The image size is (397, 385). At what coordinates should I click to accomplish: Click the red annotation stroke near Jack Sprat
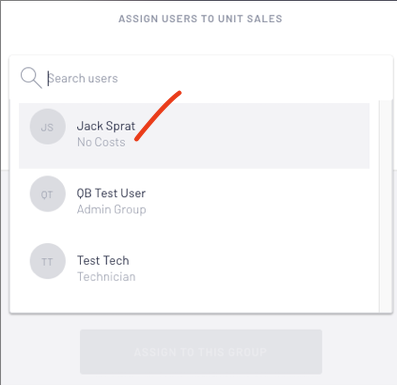click(x=158, y=116)
